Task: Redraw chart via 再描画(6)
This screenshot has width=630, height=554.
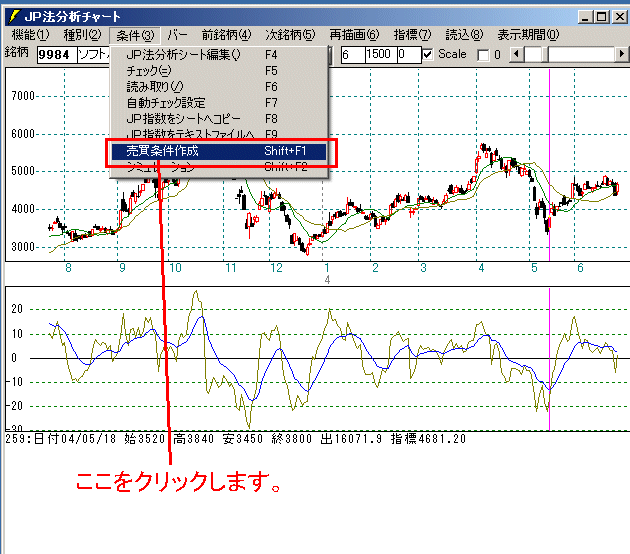Action: coord(354,35)
